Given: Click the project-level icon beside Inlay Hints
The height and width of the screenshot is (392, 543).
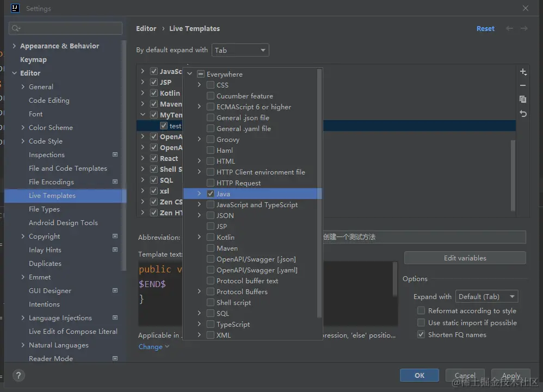Looking at the screenshot, I should coord(115,250).
